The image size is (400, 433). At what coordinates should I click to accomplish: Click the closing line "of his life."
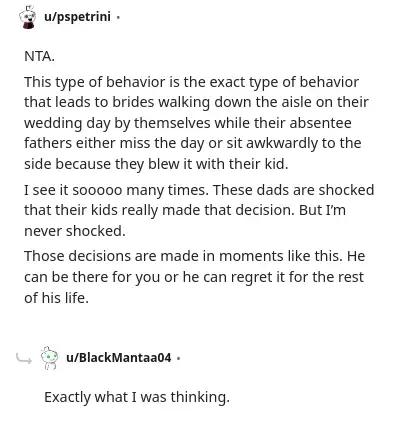pyautogui.click(x=56, y=298)
